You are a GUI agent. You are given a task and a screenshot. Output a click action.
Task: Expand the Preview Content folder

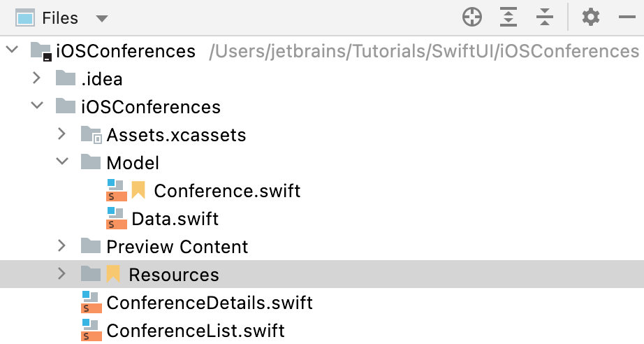61,246
